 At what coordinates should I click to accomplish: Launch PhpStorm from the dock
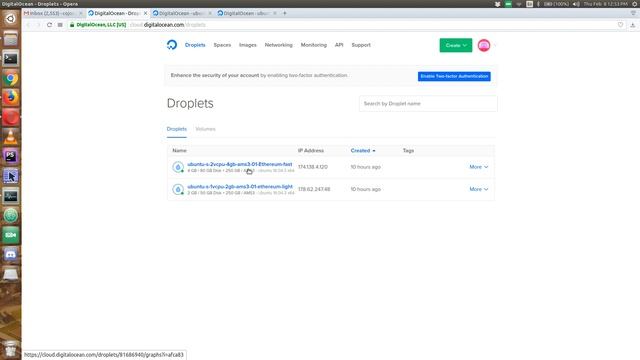point(11,156)
